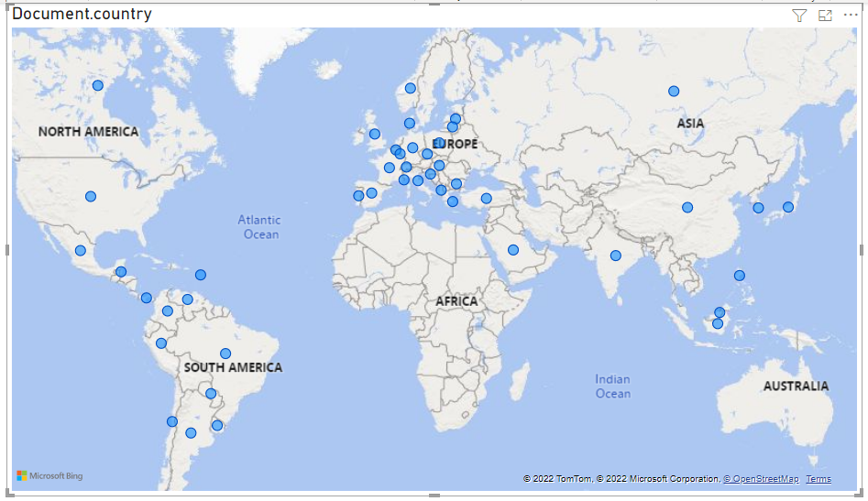Viewport: 868px width, 501px height.
Task: Select the data bubble over Paraguay
Action: pos(211,394)
